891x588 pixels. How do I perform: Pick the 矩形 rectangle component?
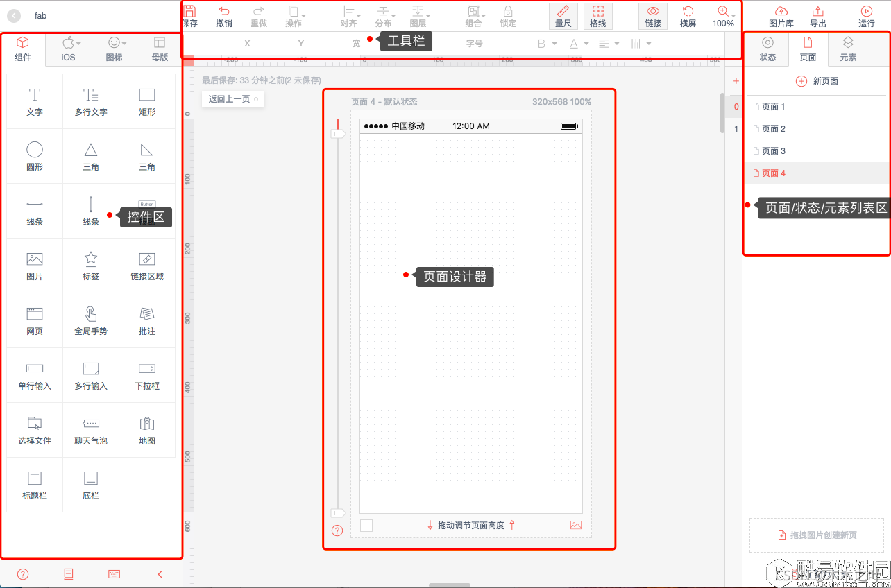[x=147, y=101]
